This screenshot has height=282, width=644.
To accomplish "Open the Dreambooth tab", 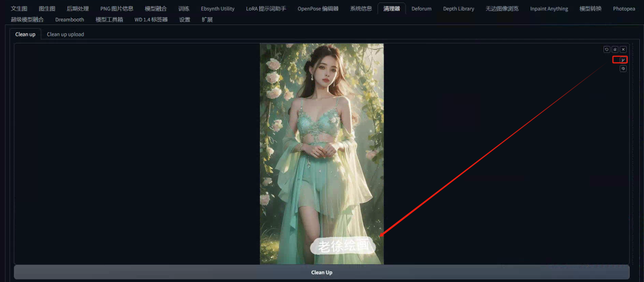I will (69, 19).
